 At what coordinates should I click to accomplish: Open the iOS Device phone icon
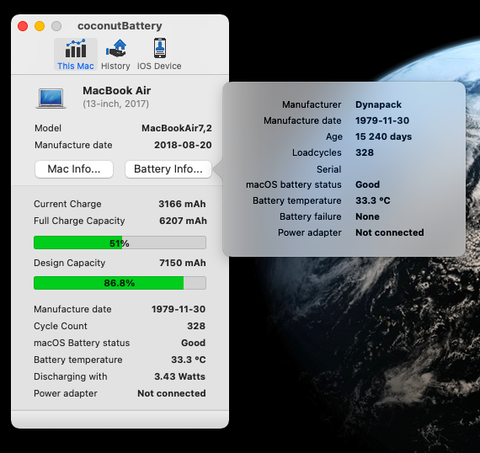coord(160,48)
